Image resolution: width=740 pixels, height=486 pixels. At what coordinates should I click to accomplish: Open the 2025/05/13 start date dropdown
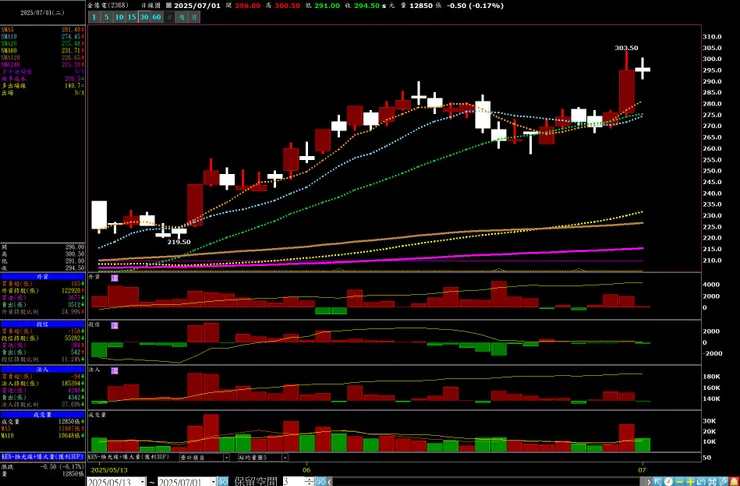[143, 482]
